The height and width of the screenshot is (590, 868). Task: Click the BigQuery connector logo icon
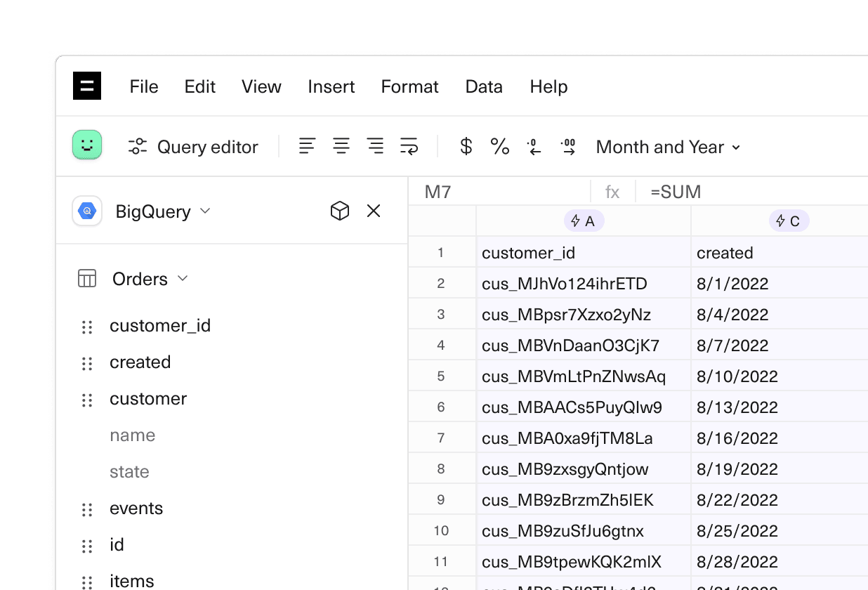[86, 211]
